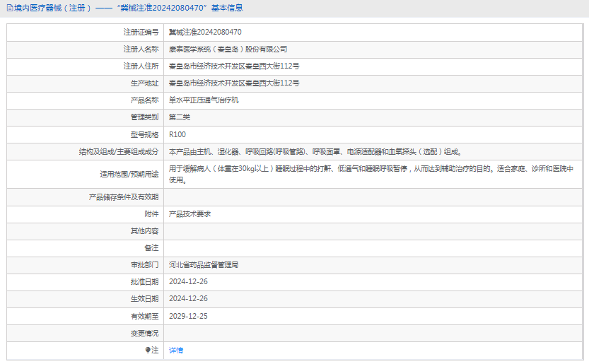The height and width of the screenshot is (364, 589).
Task: Click product name 单水平正压通气治疗机
Action: [x=204, y=100]
